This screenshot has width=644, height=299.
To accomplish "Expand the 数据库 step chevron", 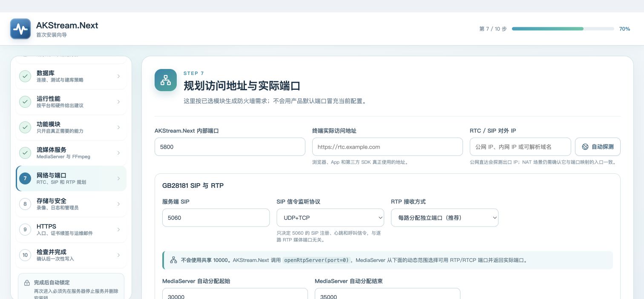I will [x=118, y=76].
